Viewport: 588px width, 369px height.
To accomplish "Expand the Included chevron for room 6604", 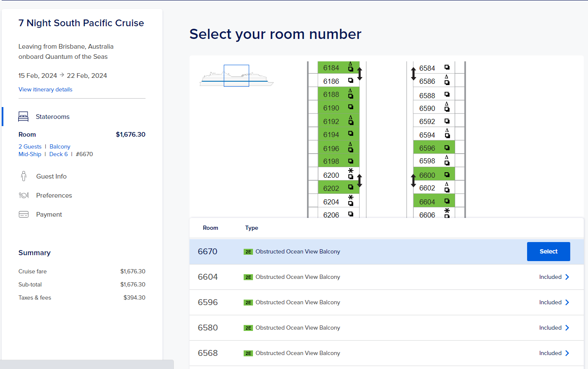I will [567, 277].
